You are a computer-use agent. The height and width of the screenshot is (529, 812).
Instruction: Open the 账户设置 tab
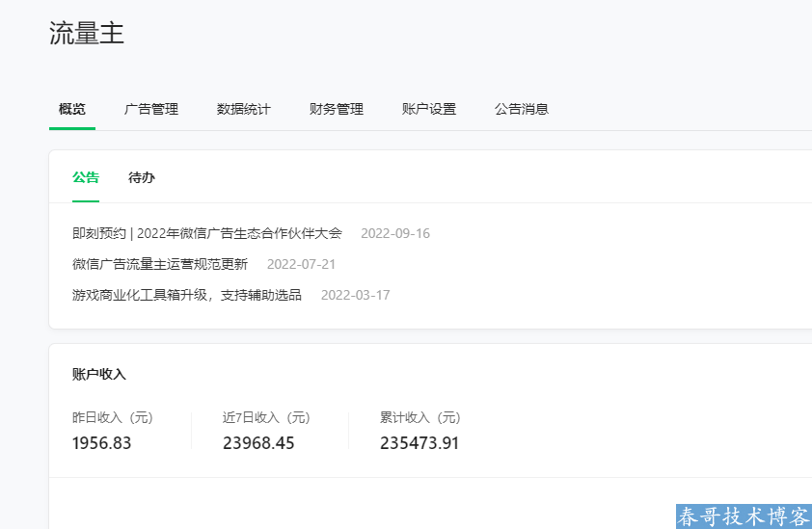click(x=429, y=109)
